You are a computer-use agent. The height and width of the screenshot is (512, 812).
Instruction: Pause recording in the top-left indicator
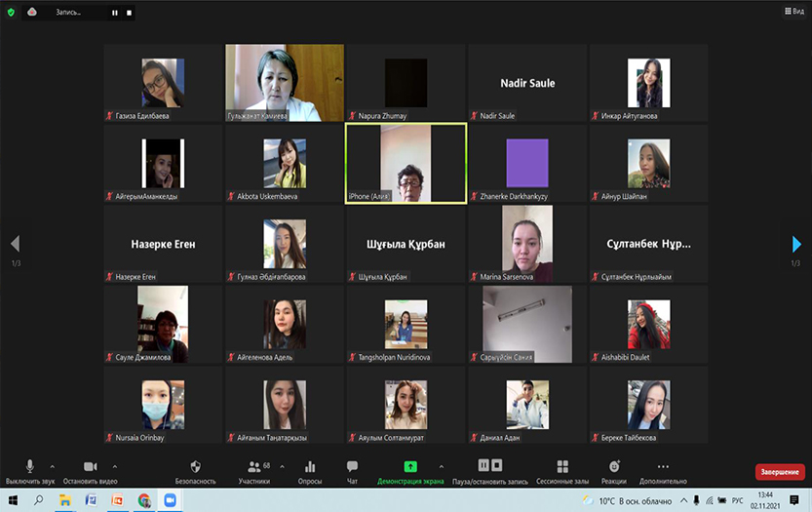point(115,13)
